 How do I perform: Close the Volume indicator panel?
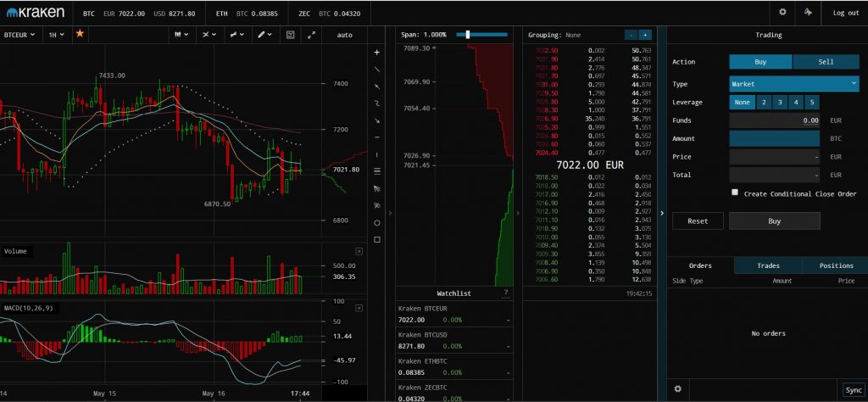pos(359,251)
